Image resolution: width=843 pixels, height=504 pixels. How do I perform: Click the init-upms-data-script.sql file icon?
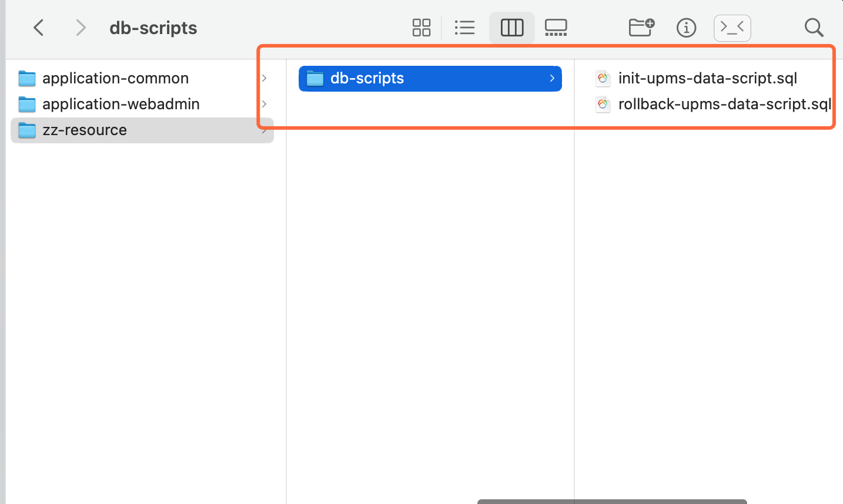pyautogui.click(x=603, y=78)
